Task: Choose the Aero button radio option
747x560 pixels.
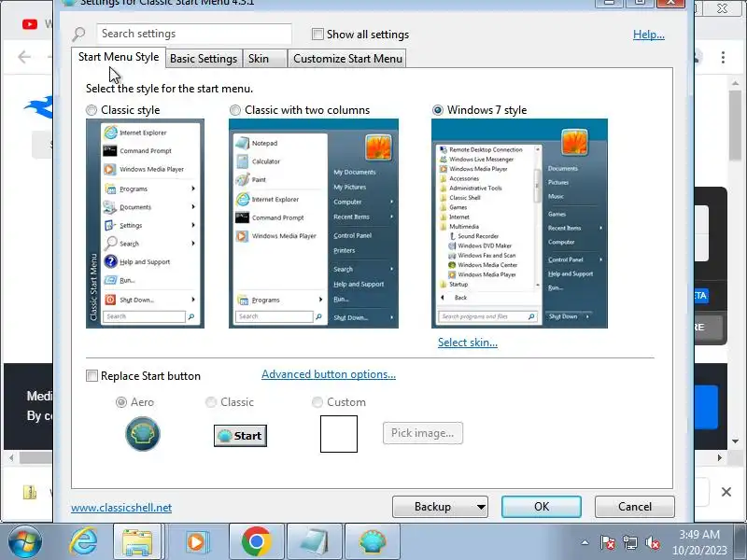Action: click(121, 402)
